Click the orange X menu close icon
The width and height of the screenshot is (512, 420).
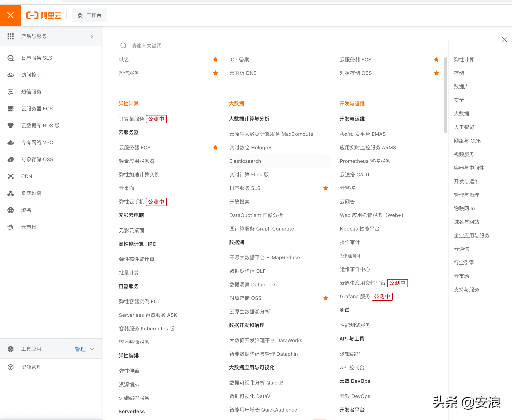(x=10, y=15)
